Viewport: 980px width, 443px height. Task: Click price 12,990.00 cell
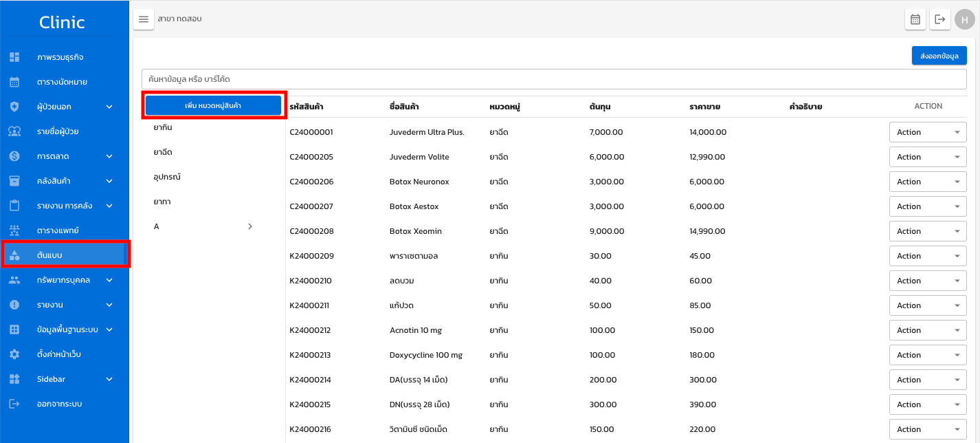(x=707, y=157)
